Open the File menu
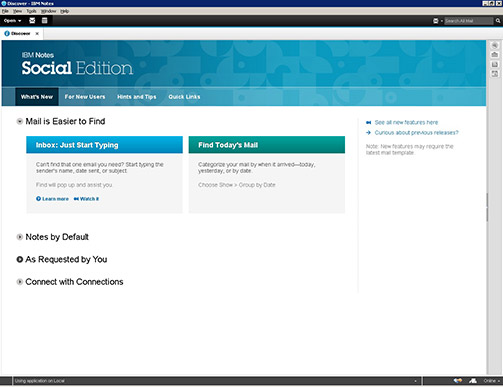Image resolution: width=503 pixels, height=387 pixels. pos(5,11)
